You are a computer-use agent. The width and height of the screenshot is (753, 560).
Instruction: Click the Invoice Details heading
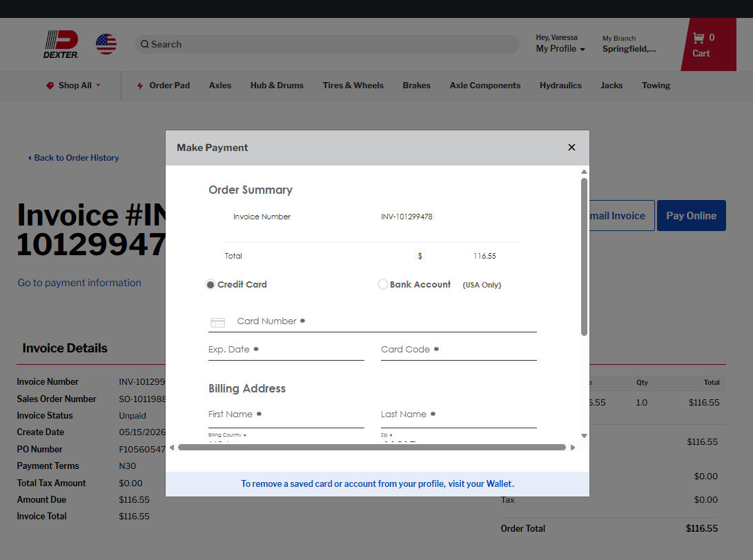click(65, 348)
